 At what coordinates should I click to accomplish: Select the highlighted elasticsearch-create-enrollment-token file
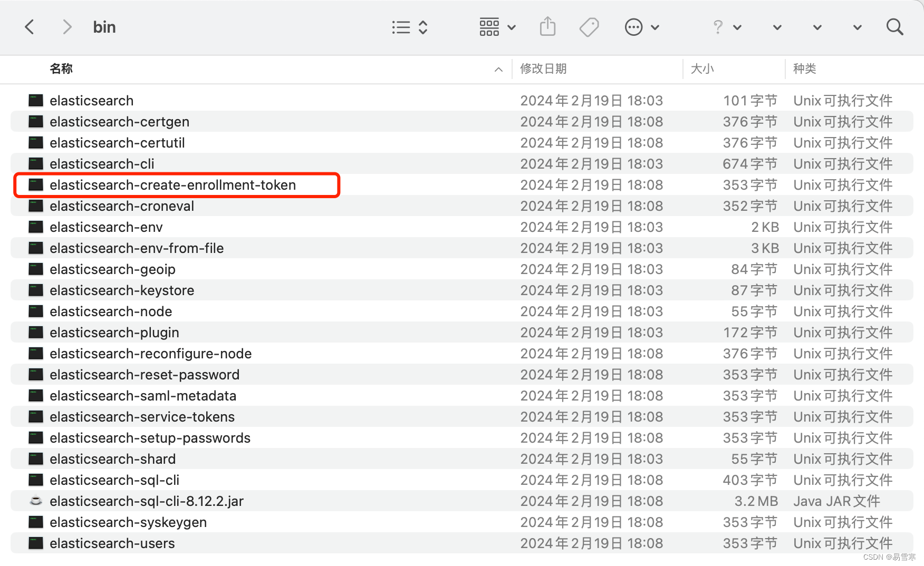click(172, 185)
